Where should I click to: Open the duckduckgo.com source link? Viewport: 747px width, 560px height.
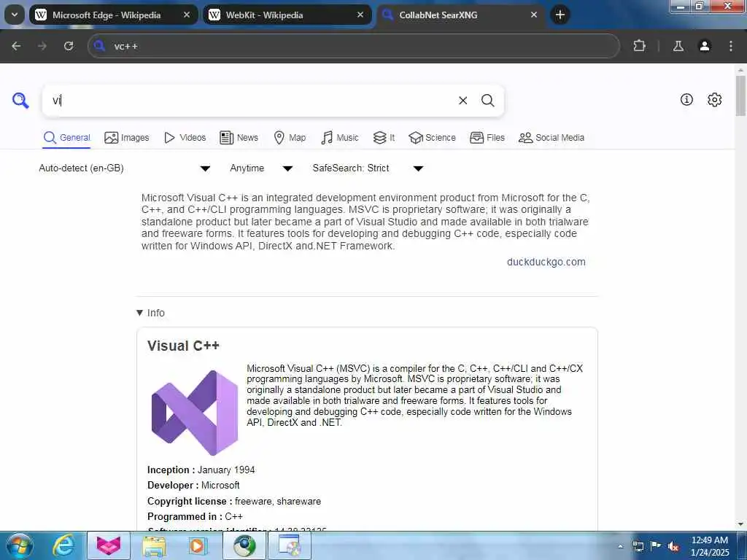click(546, 262)
